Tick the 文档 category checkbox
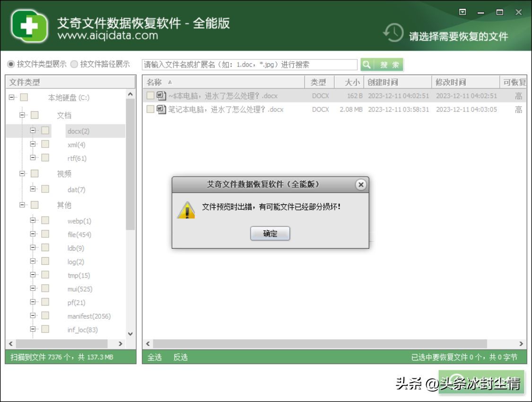Viewport: 532px width, 402px height. click(35, 115)
